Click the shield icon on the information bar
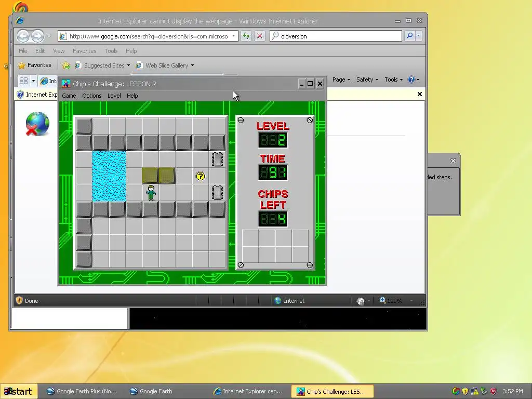Viewport: 532px width, 399px height. coord(20,95)
